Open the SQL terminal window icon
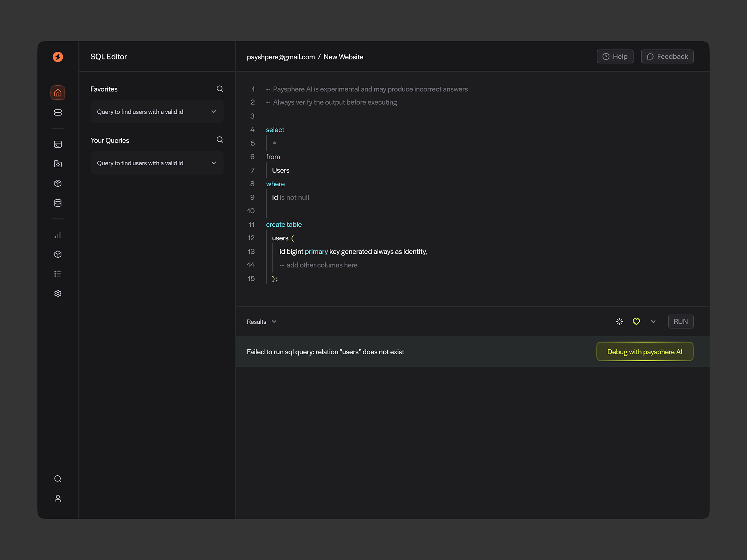 (58, 144)
